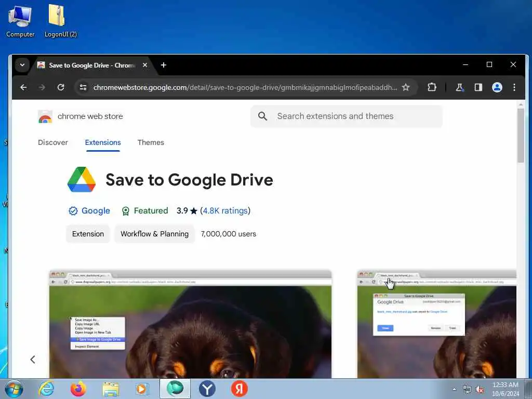Click the red Yandex Я taskbar icon
The image size is (532, 399).
tap(239, 389)
